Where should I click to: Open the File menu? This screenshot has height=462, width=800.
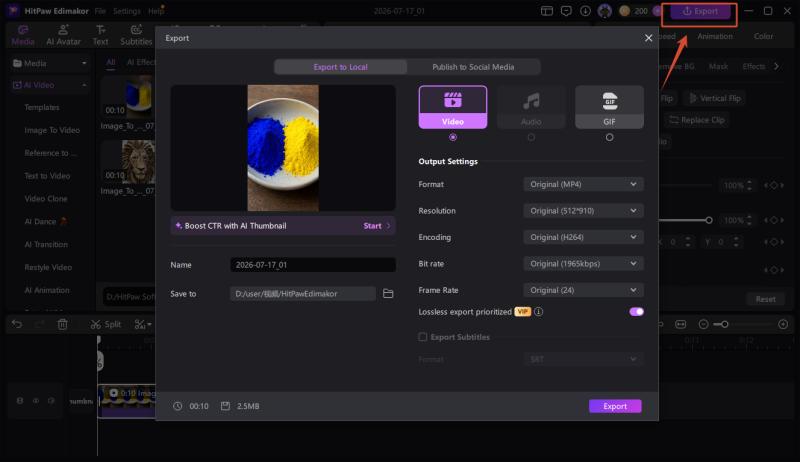(100, 11)
